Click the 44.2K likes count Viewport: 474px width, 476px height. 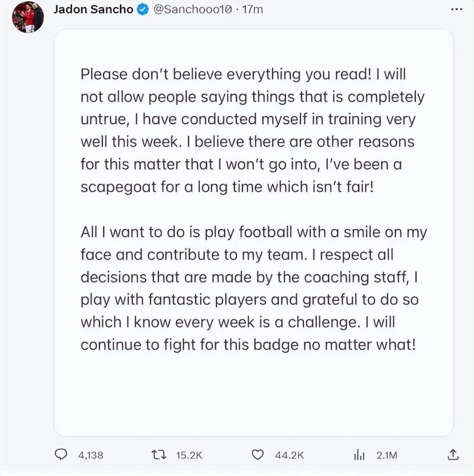289,456
